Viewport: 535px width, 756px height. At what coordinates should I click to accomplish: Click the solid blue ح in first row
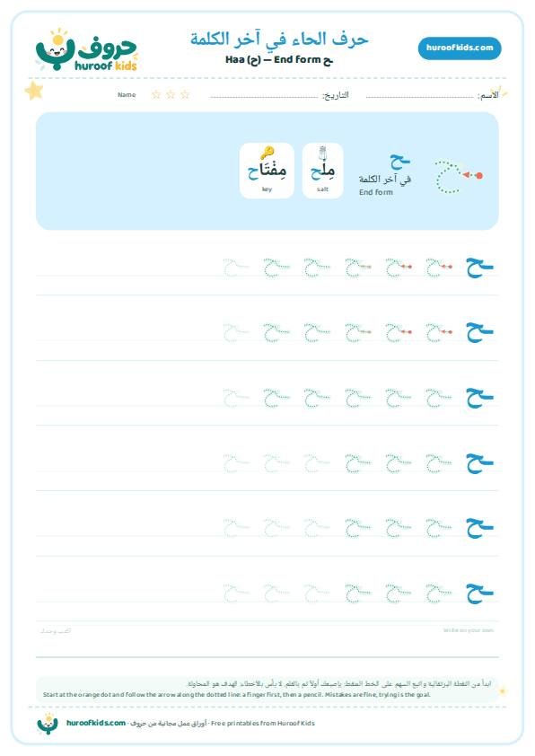[x=479, y=268]
